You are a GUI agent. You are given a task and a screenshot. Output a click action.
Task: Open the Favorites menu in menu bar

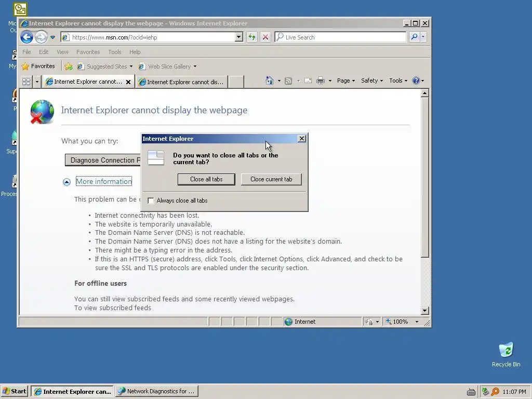pos(88,52)
